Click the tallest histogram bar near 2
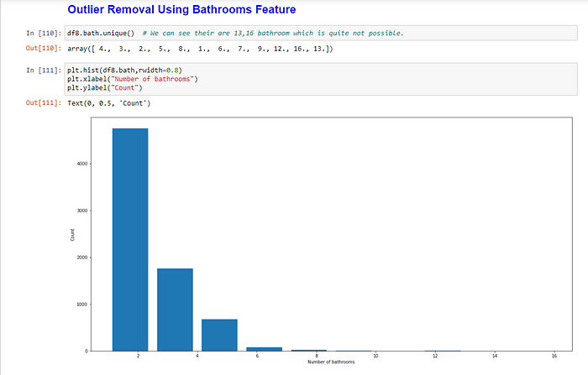588x375 pixels. pyautogui.click(x=130, y=240)
